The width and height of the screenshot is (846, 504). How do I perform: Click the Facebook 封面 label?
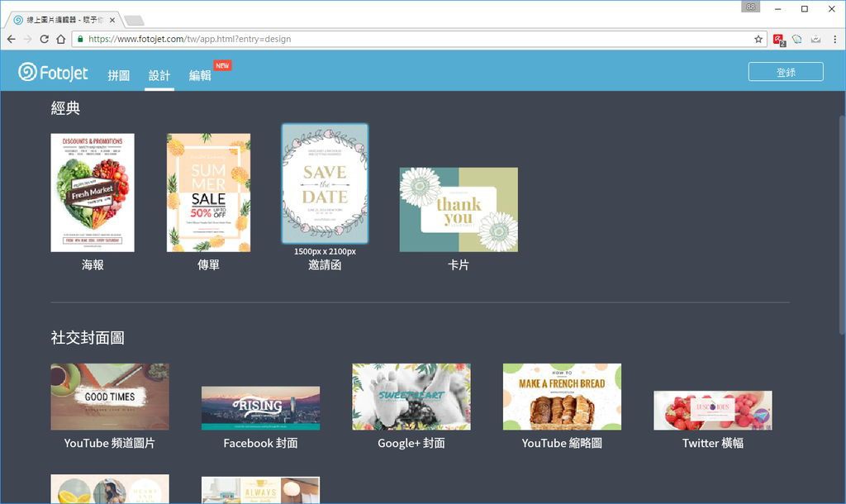tap(260, 443)
